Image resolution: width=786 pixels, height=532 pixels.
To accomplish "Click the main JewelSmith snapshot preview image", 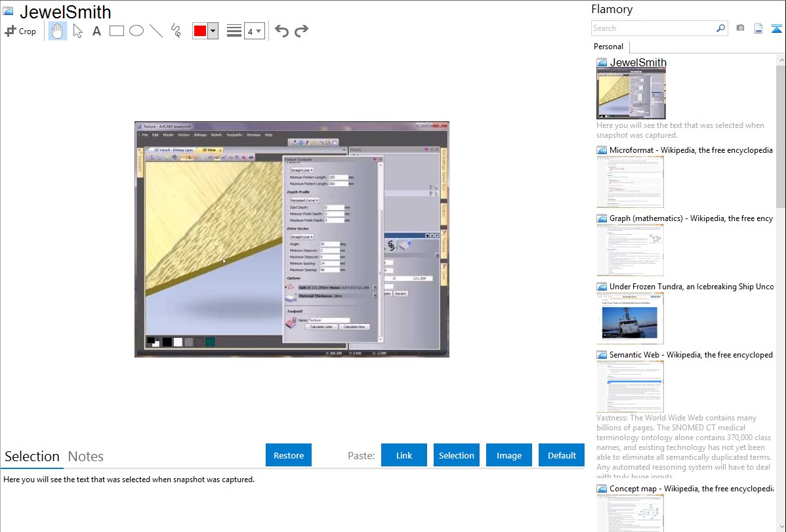I will click(x=292, y=239).
